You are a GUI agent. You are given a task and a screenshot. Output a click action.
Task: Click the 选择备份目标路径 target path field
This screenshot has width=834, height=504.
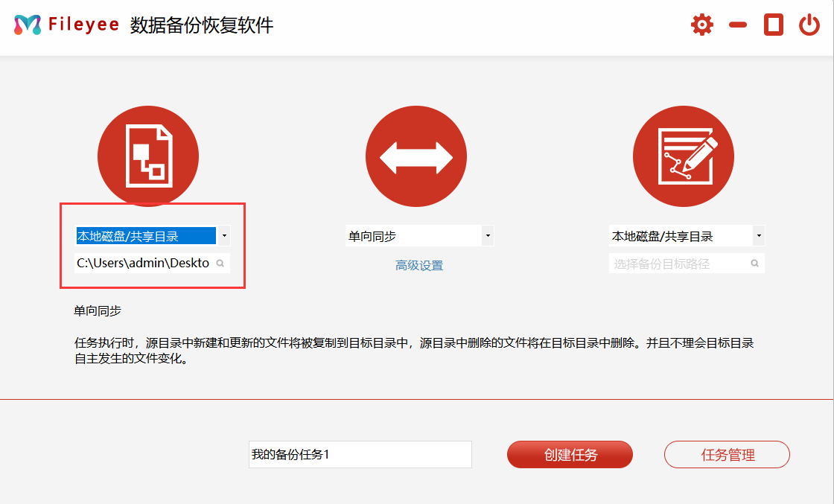tap(676, 264)
